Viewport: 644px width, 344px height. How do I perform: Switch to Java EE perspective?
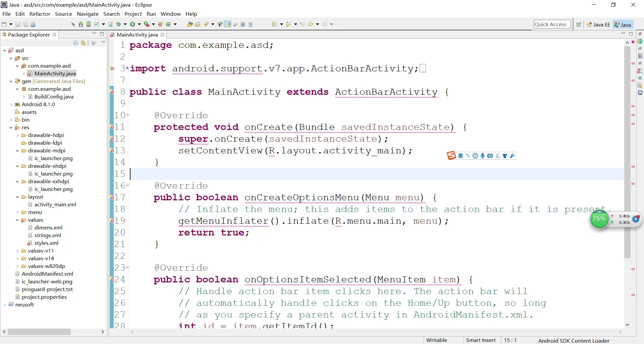click(x=598, y=24)
